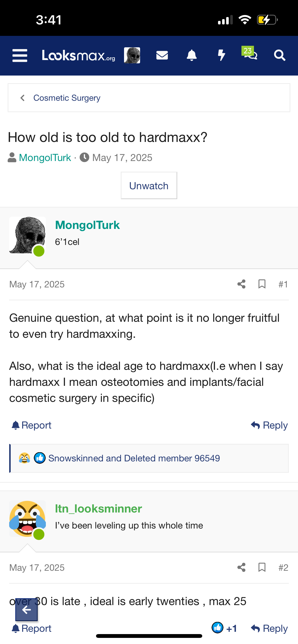The image size is (298, 644).
Task: Reply to MongolTurk's first post
Action: click(269, 425)
